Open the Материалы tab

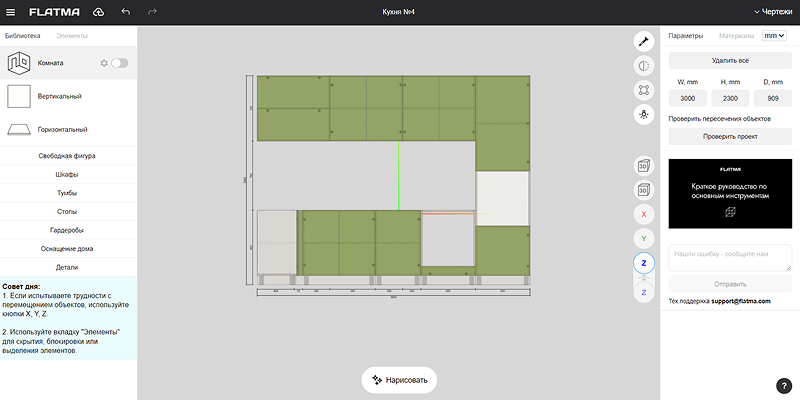736,36
